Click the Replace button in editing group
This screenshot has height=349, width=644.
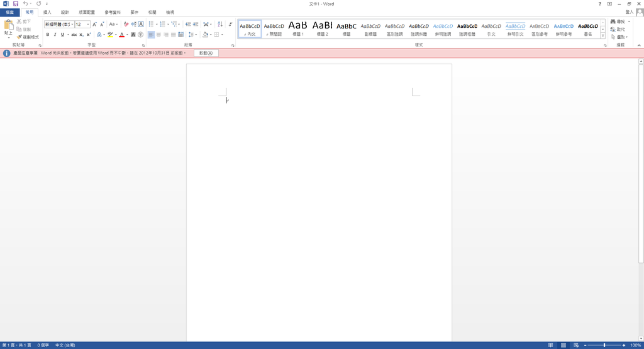click(x=618, y=29)
